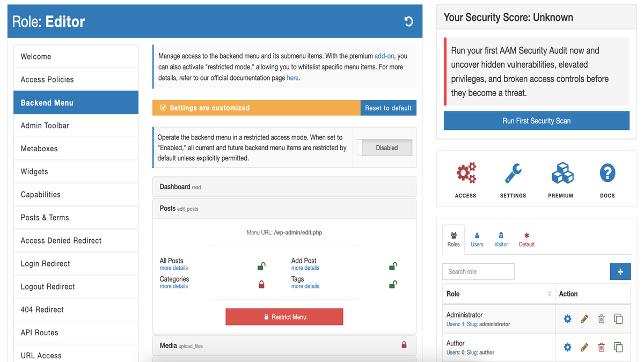Switch to the Users tab
This screenshot has width=644, height=362.
click(x=477, y=239)
